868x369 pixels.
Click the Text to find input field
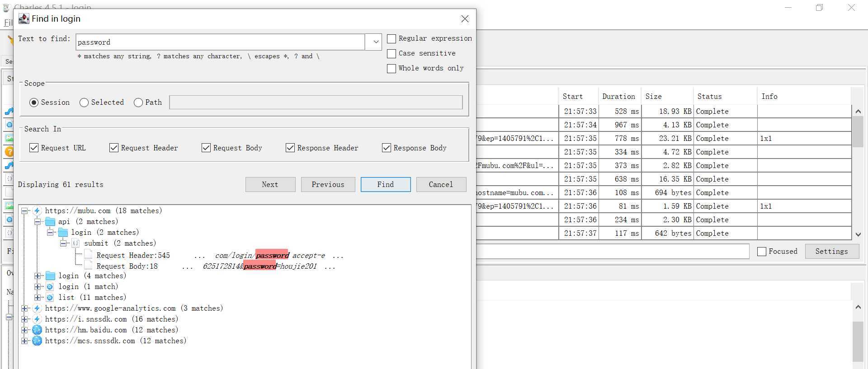tap(220, 42)
